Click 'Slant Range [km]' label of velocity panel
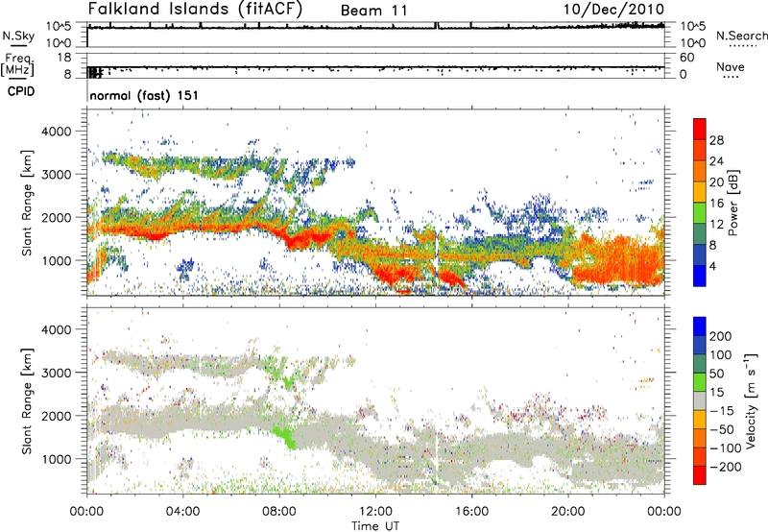The image size is (768, 532). click(27, 401)
